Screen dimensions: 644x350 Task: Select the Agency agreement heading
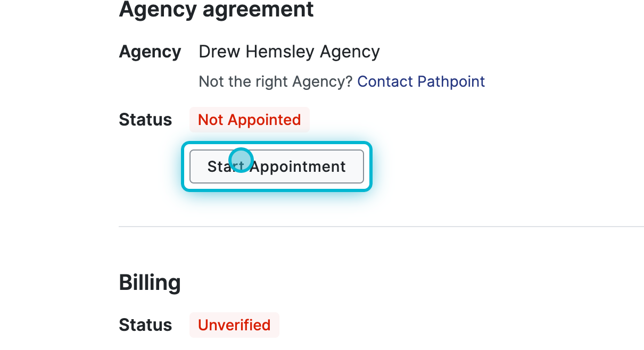(x=216, y=9)
